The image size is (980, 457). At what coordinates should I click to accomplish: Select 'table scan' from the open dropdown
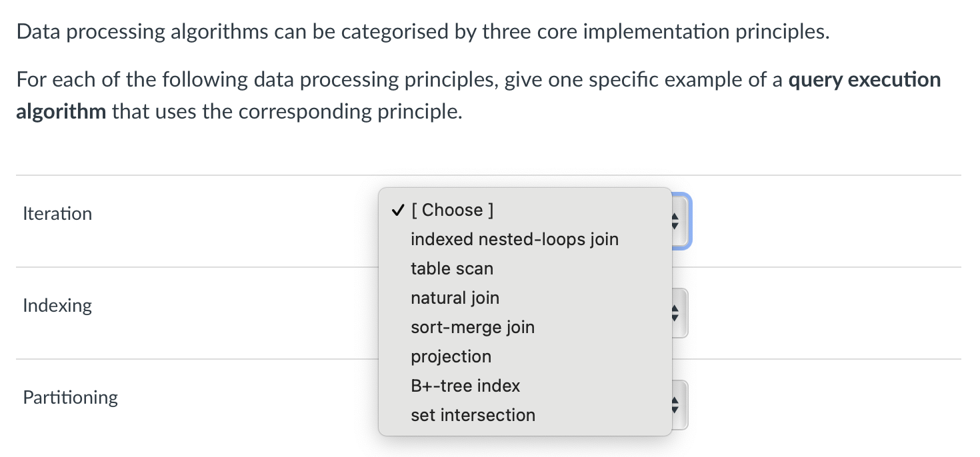click(x=451, y=268)
